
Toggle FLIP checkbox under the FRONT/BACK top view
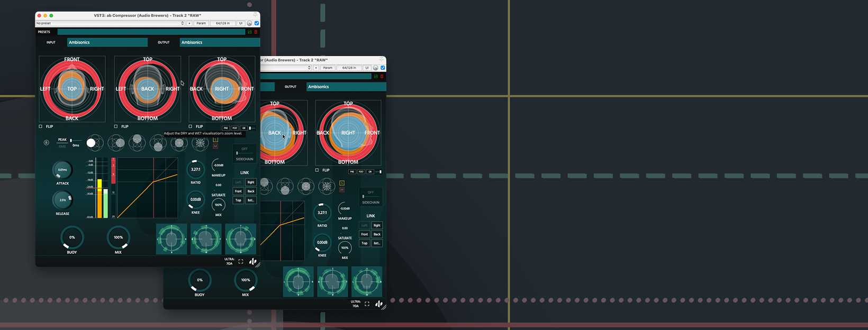[x=41, y=126]
